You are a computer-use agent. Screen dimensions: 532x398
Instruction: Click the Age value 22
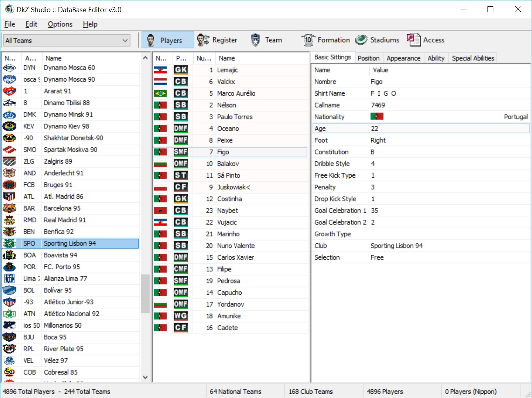coord(374,129)
